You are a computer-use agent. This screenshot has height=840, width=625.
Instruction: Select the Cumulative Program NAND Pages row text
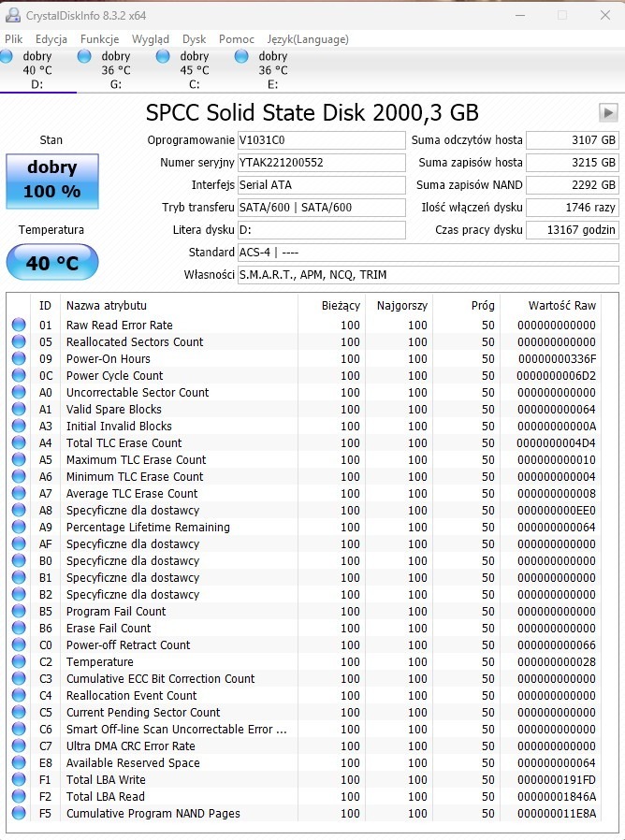click(x=153, y=813)
